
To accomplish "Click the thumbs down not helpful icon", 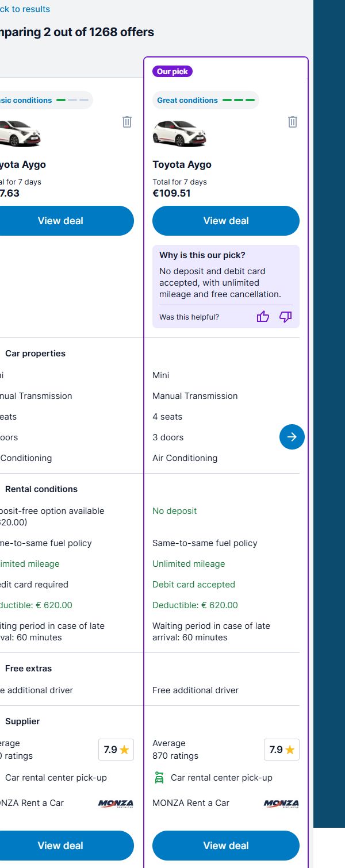I will click(x=286, y=317).
